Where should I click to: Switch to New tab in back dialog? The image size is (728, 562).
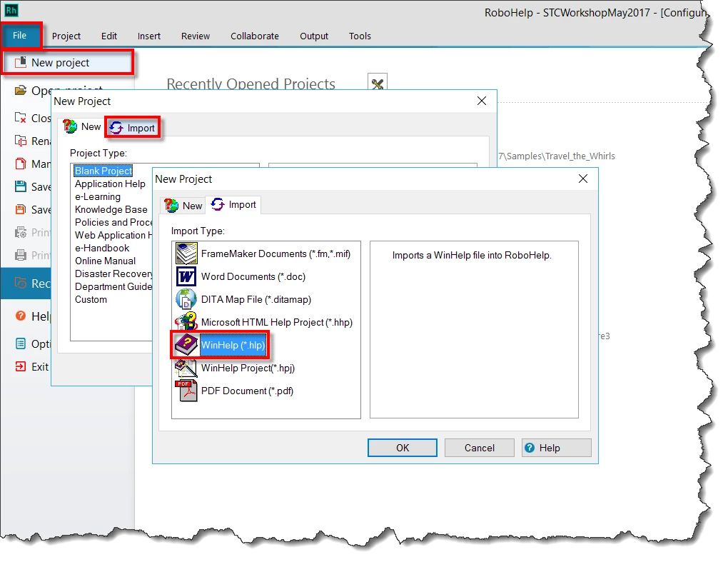click(82, 126)
